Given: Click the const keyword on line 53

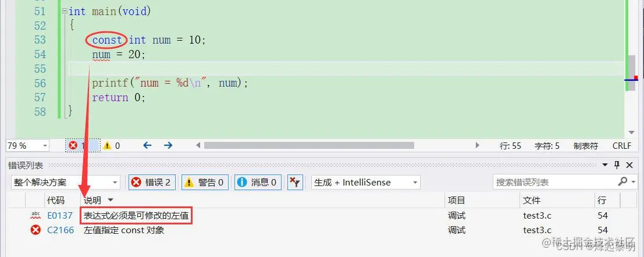Looking at the screenshot, I should click(107, 40).
